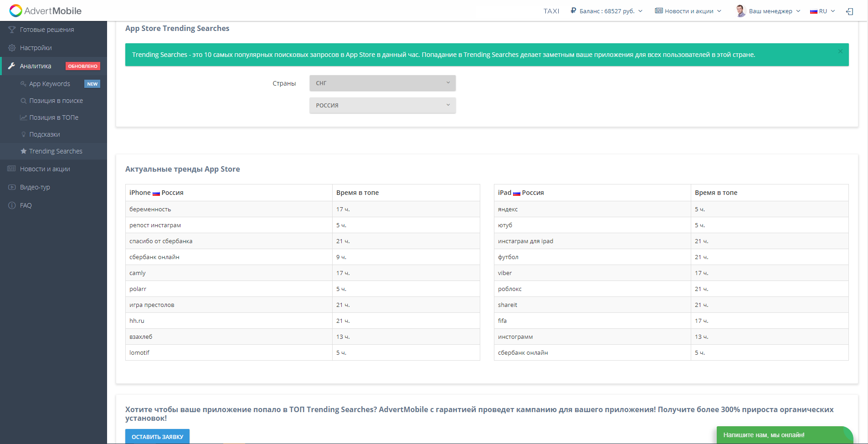868x444 pixels.
Task: Click the manager avatar photo
Action: pos(740,11)
